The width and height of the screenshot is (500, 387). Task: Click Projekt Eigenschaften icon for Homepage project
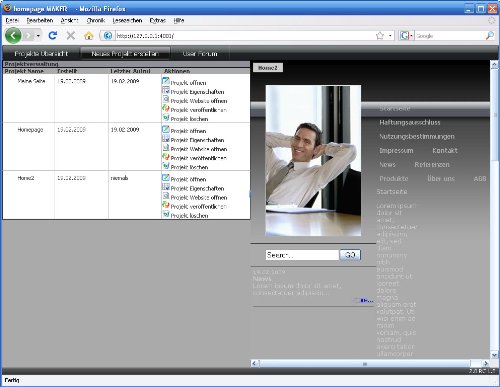(166, 138)
